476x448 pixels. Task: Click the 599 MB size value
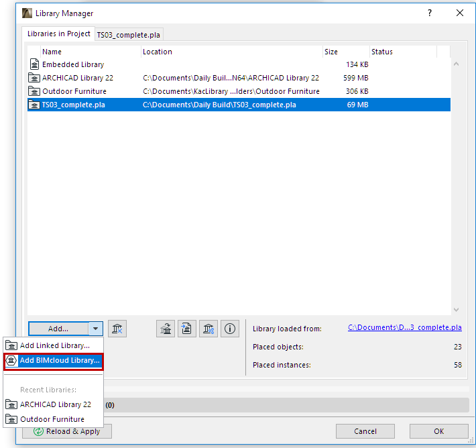pos(356,78)
